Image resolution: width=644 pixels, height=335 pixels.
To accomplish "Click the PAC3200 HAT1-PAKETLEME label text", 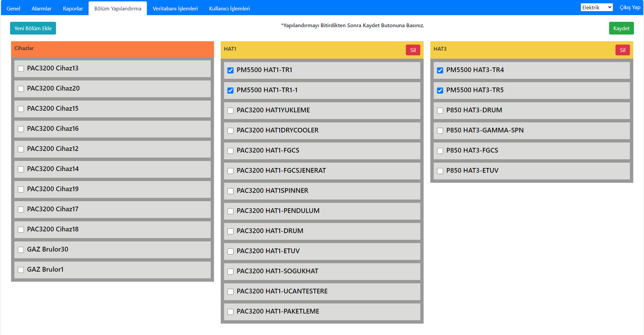I will click(x=278, y=311).
